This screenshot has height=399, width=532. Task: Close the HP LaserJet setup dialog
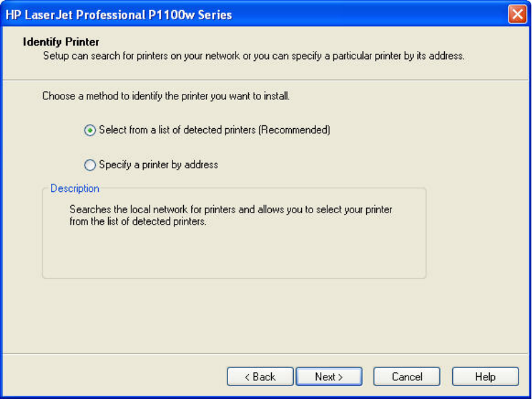(517, 14)
